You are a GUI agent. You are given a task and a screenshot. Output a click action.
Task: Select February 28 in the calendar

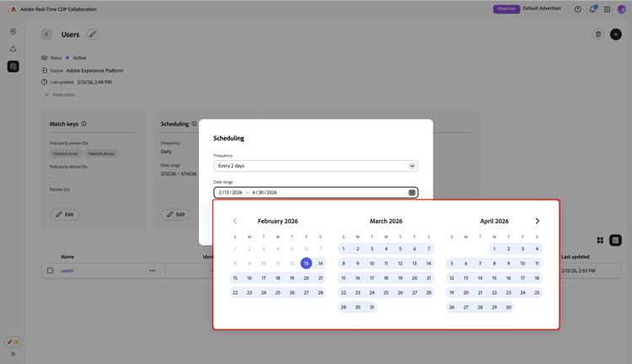(320, 292)
